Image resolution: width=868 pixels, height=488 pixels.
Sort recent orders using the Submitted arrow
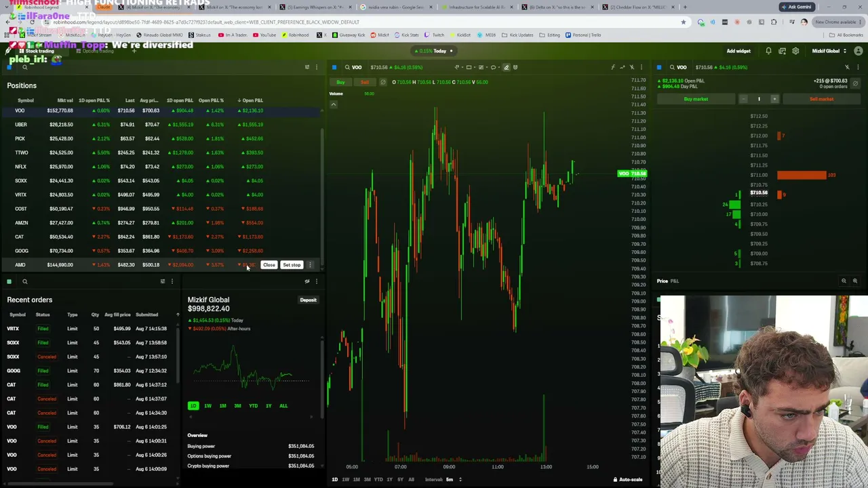click(x=178, y=314)
